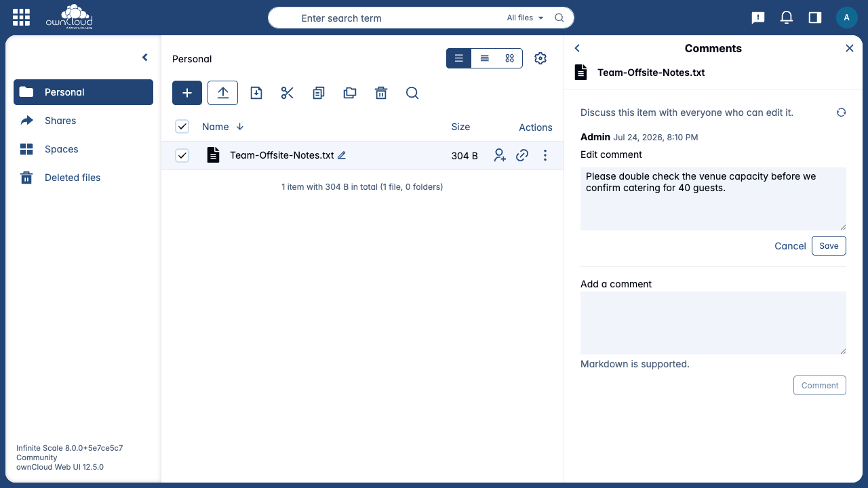This screenshot has width=868, height=488.
Task: Click the Infinite Scale version text
Action: 70,448
